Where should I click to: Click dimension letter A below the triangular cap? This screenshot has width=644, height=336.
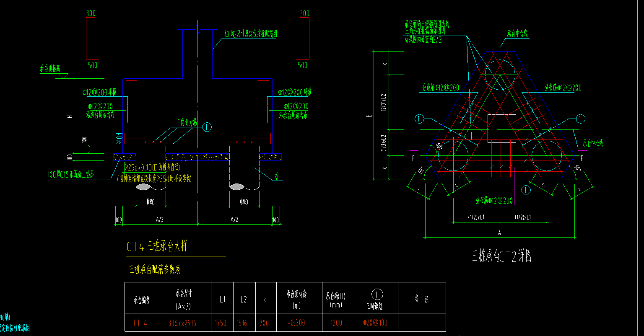click(499, 233)
